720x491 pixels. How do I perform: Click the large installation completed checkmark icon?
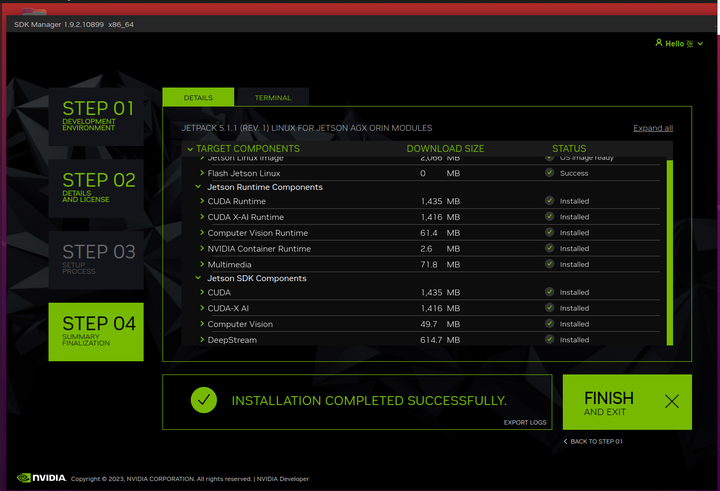pyautogui.click(x=204, y=400)
